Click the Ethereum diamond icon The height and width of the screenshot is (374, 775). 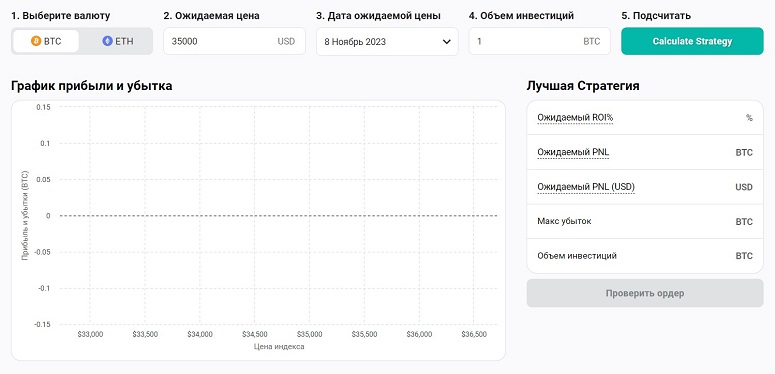click(107, 41)
